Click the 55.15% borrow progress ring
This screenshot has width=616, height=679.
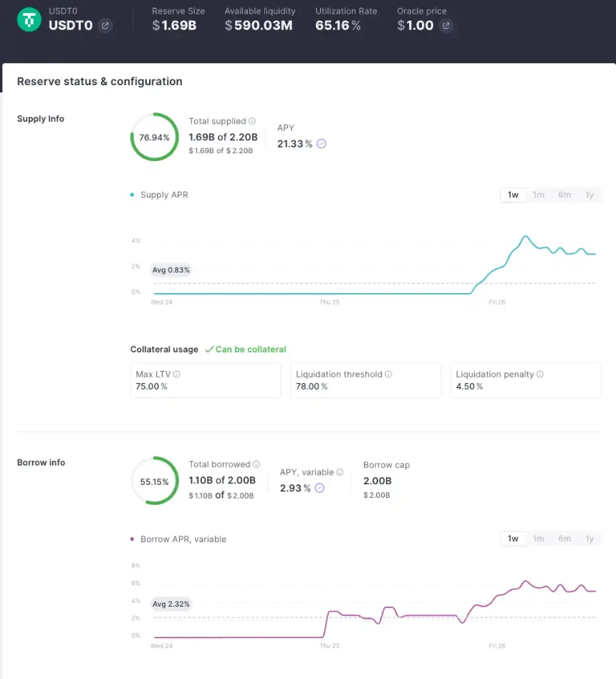(154, 481)
